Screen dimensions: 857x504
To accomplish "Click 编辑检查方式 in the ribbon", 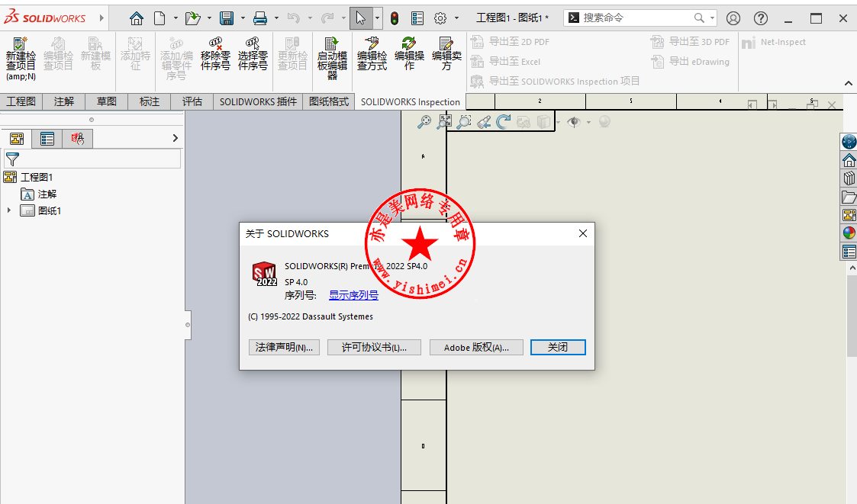I will tap(372, 54).
